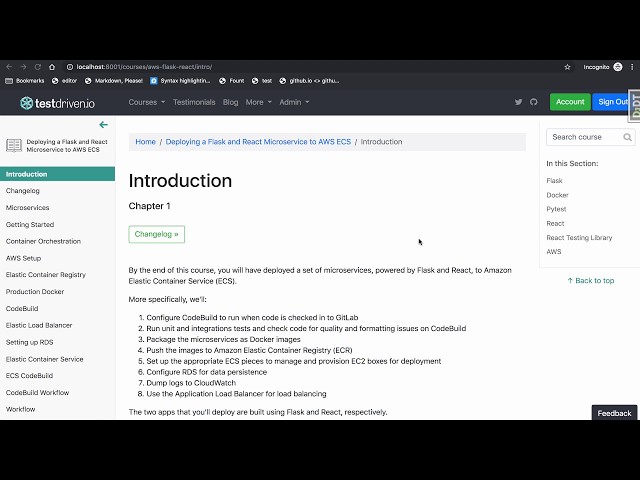Open ECS CodeBuild chapter

pyautogui.click(x=29, y=376)
